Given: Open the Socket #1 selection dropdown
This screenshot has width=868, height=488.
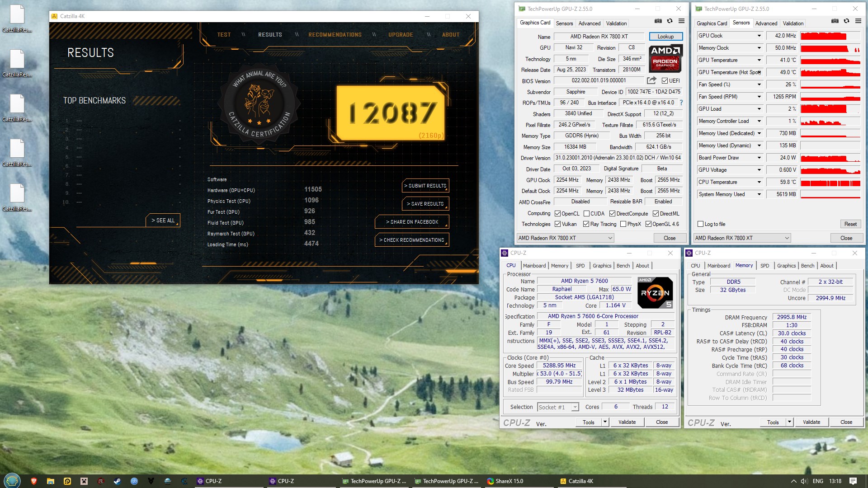Looking at the screenshot, I should [x=558, y=407].
